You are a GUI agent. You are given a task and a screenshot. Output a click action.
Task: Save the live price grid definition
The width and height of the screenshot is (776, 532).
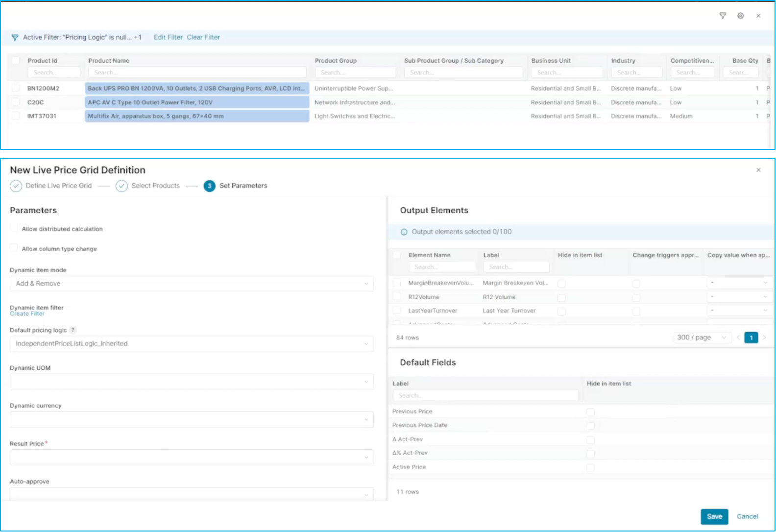coord(714,516)
